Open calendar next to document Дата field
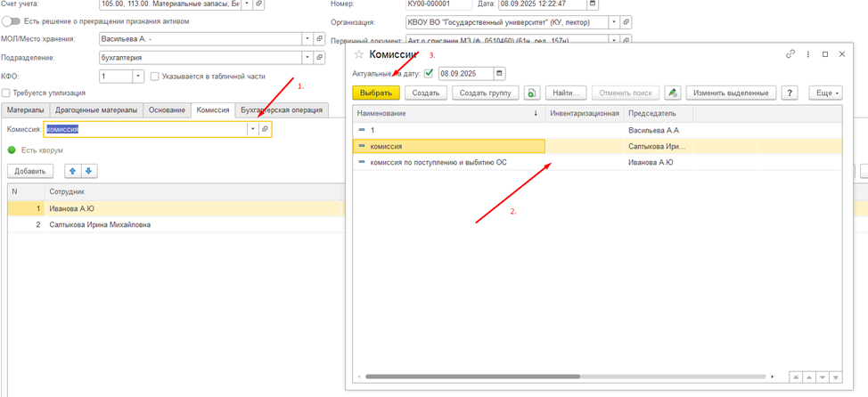Screen dimensions: 868x397 (593, 4)
